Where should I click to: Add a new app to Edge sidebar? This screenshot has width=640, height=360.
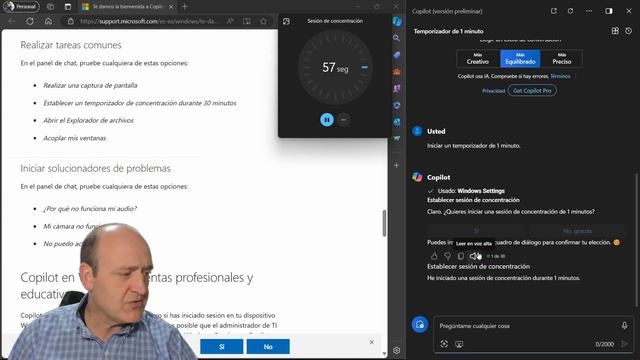[x=396, y=165]
